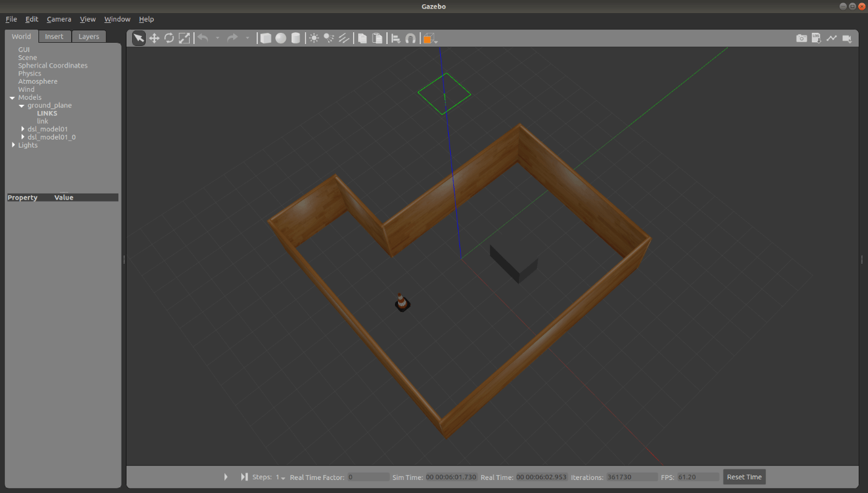Click the Property column header
Image resolution: width=868 pixels, height=493 pixels.
point(23,198)
